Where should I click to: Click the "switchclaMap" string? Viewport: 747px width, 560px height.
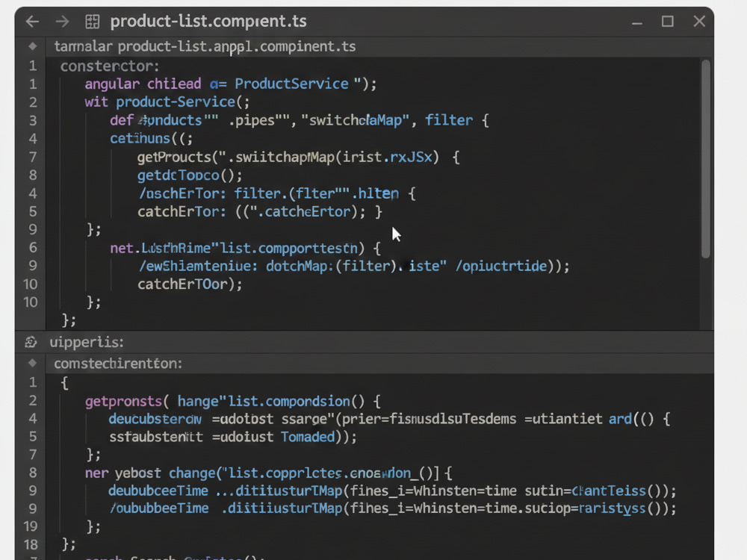tap(355, 120)
